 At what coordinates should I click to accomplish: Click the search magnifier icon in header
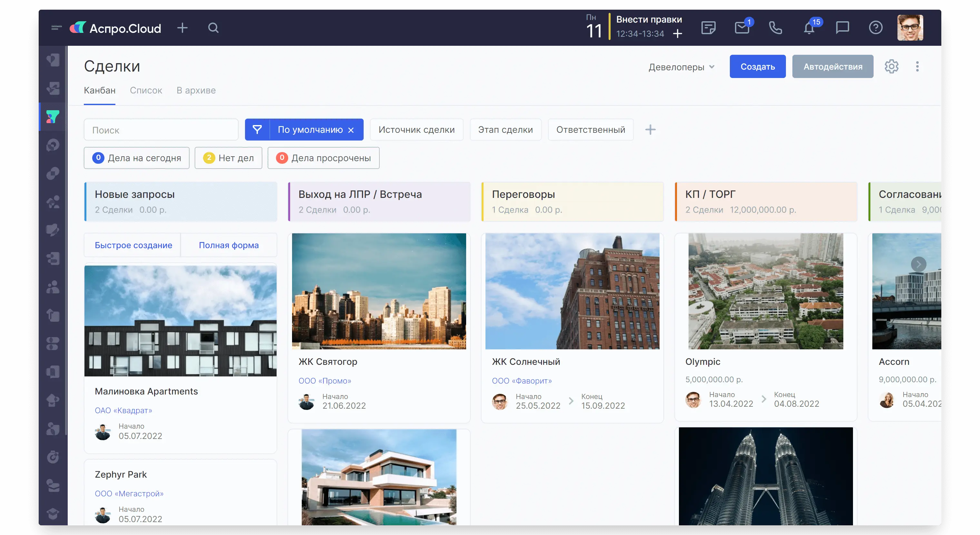(213, 28)
